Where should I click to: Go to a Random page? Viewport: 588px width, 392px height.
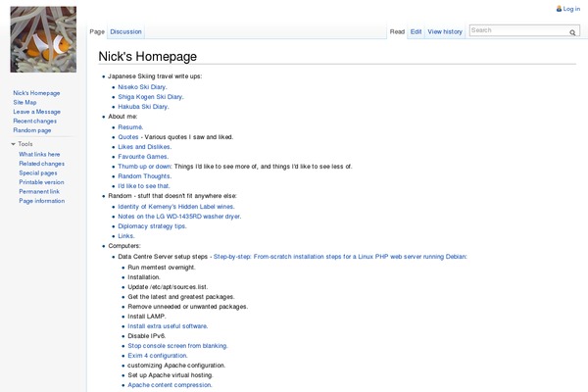coord(32,130)
